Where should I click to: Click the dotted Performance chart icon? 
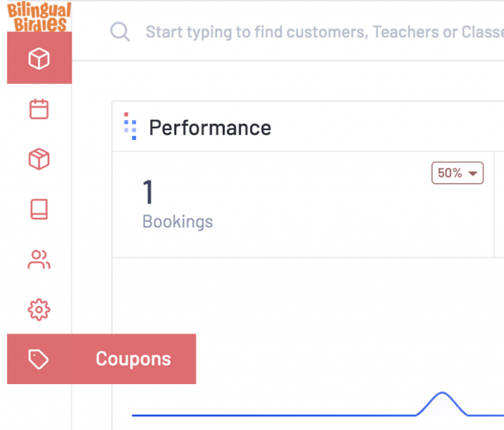point(130,126)
